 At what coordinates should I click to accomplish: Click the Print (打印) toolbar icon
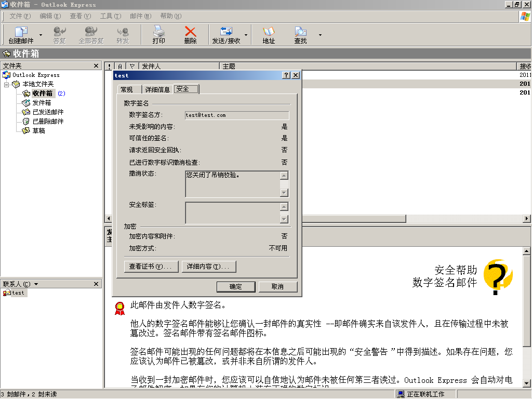pos(158,35)
